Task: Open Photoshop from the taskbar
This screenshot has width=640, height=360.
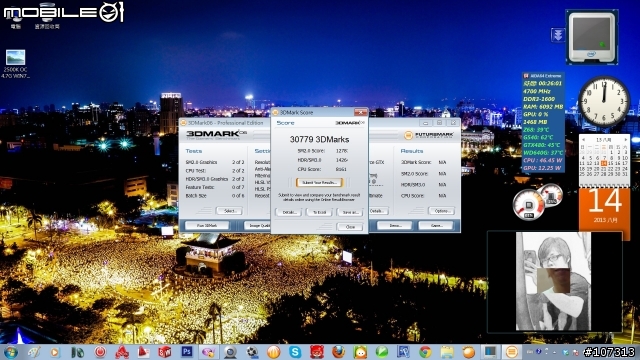Action: [x=187, y=351]
